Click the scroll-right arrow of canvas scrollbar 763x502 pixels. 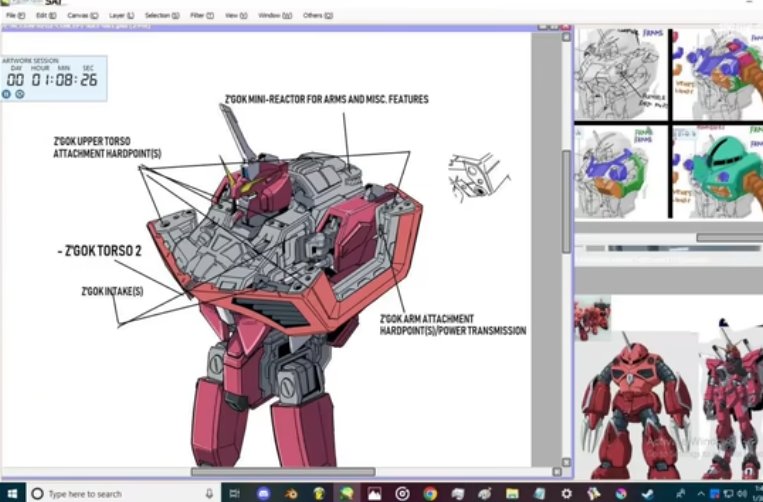[x=557, y=472]
